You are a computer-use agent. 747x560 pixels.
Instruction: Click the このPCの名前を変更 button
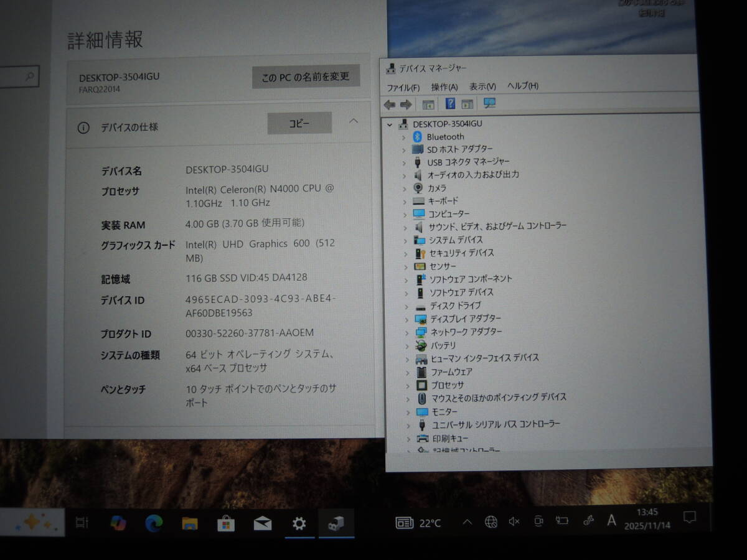(x=306, y=77)
